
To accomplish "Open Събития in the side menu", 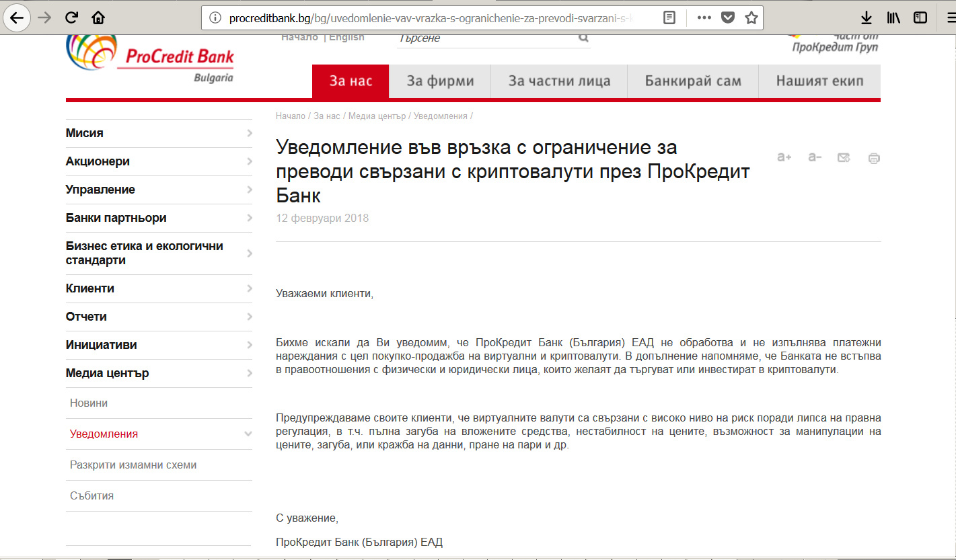I will pos(91,496).
